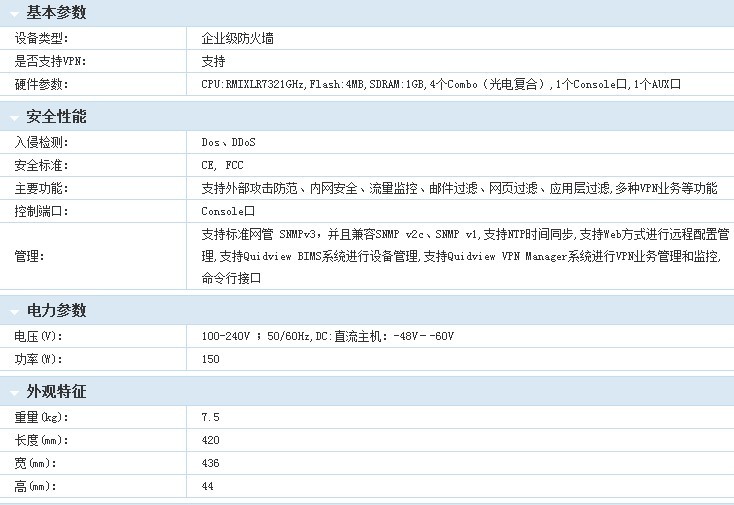Collapse the 电力参数 section arrow
This screenshot has width=734, height=505.
(14, 311)
